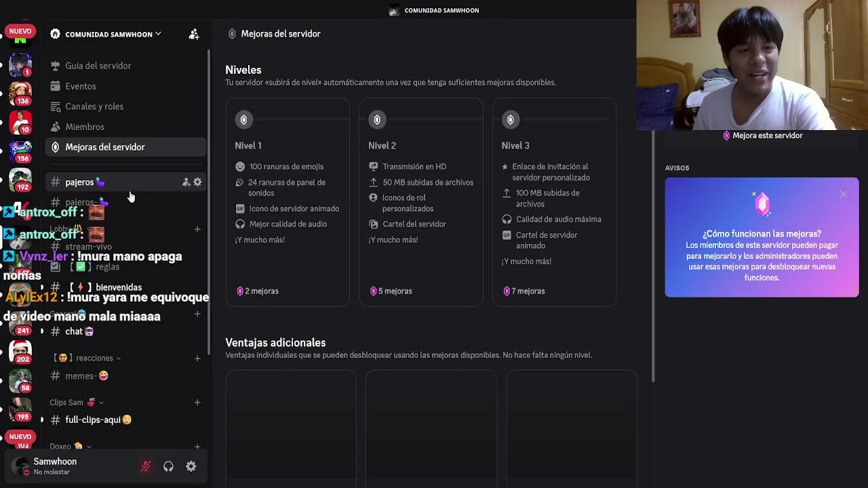
Task: Select the Nivel 1 heading
Action: click(248, 146)
